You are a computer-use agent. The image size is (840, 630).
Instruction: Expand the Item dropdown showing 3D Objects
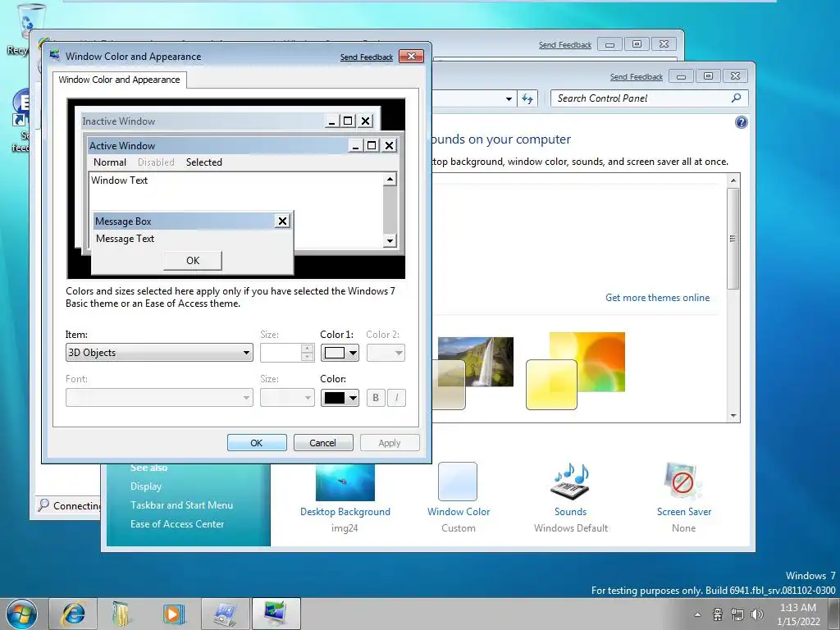coord(159,353)
